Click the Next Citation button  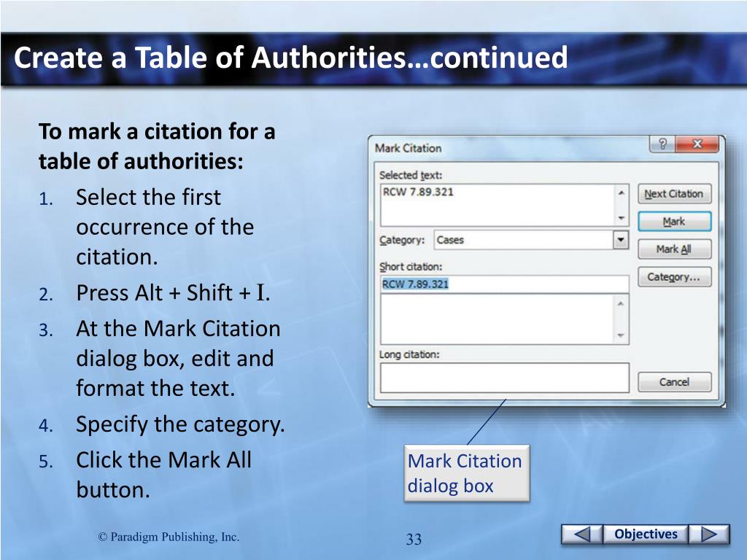674,194
